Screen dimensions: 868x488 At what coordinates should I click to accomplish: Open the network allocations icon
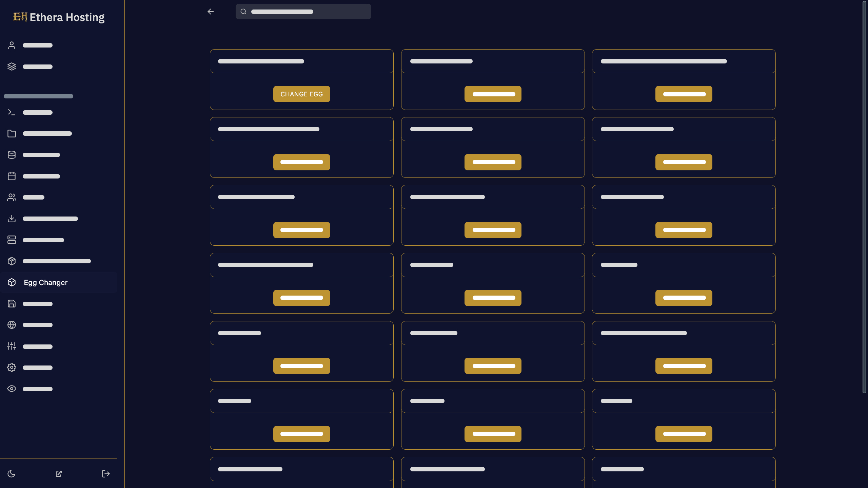(12, 240)
